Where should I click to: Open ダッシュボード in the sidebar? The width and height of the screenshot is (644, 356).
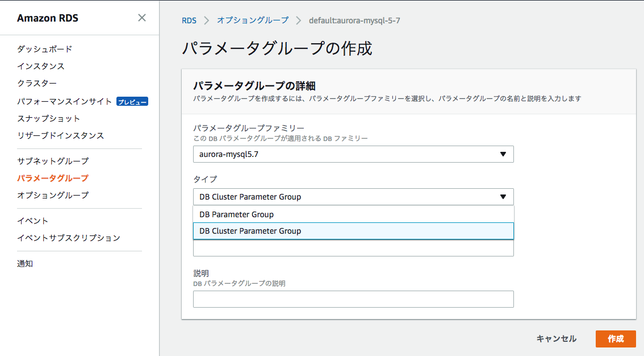tap(44, 49)
